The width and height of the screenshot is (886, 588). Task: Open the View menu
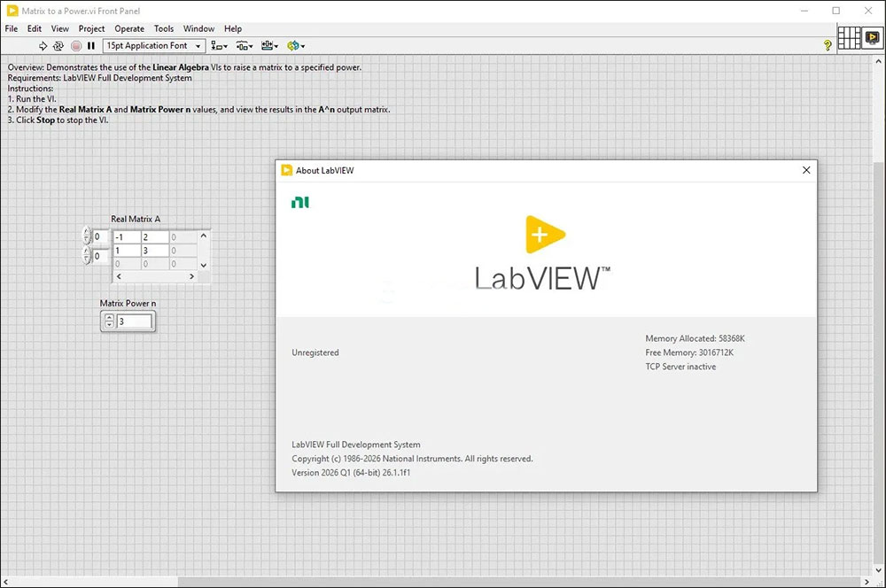click(x=60, y=29)
